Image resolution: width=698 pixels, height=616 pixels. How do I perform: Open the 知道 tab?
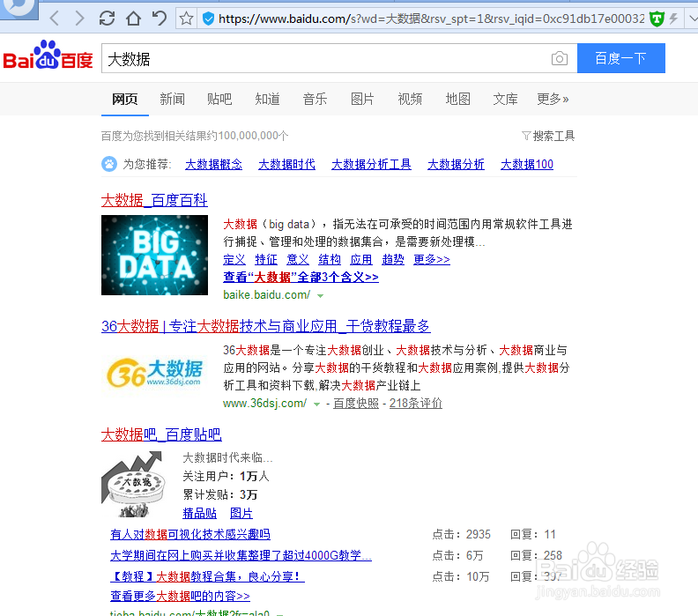268,99
